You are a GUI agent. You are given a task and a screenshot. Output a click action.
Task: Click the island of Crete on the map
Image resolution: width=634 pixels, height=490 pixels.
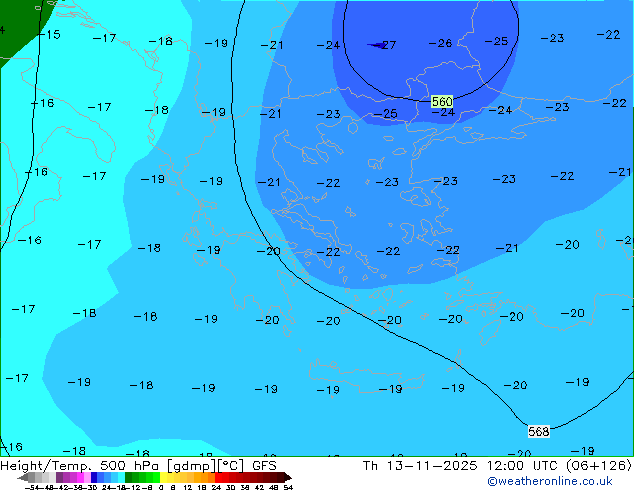[x=366, y=376]
